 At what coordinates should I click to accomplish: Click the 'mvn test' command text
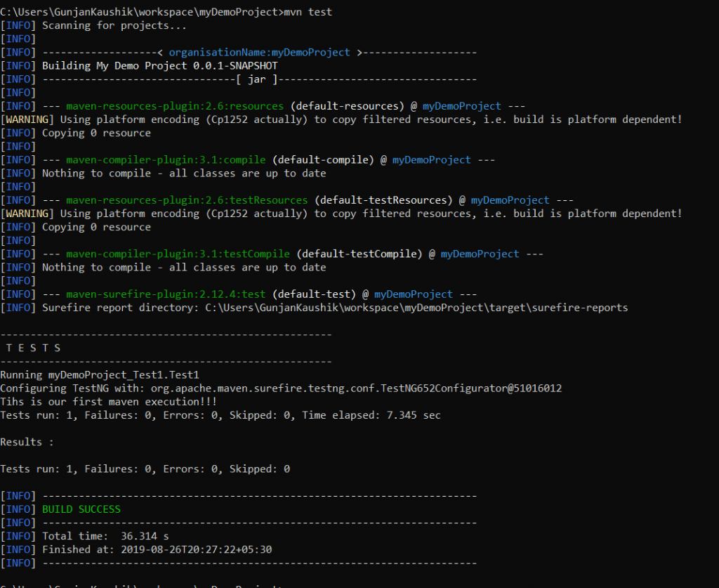click(308, 12)
